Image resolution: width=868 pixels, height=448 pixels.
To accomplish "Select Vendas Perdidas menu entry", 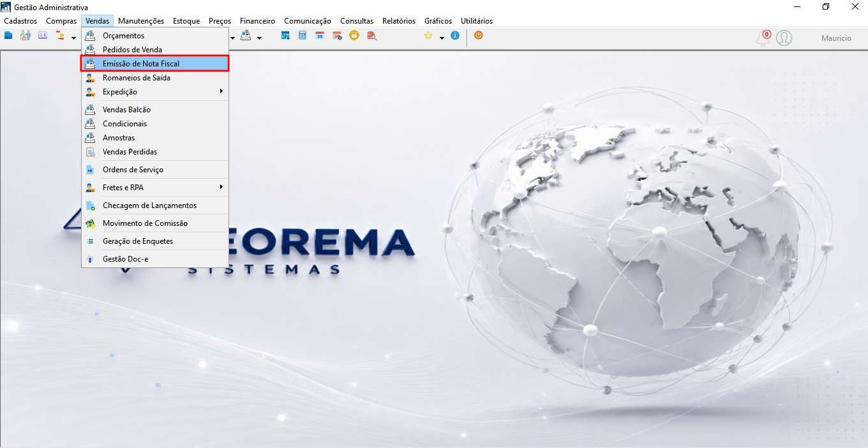I will [x=154, y=152].
